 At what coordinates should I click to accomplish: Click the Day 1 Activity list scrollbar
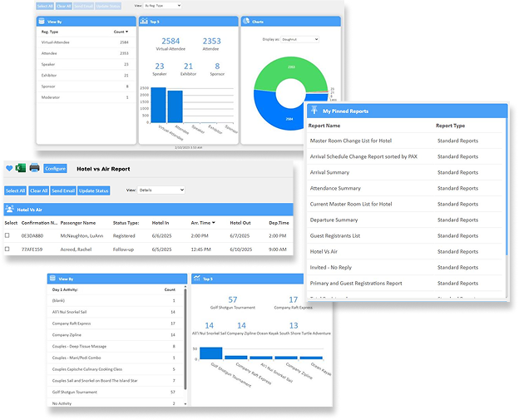[185, 349]
